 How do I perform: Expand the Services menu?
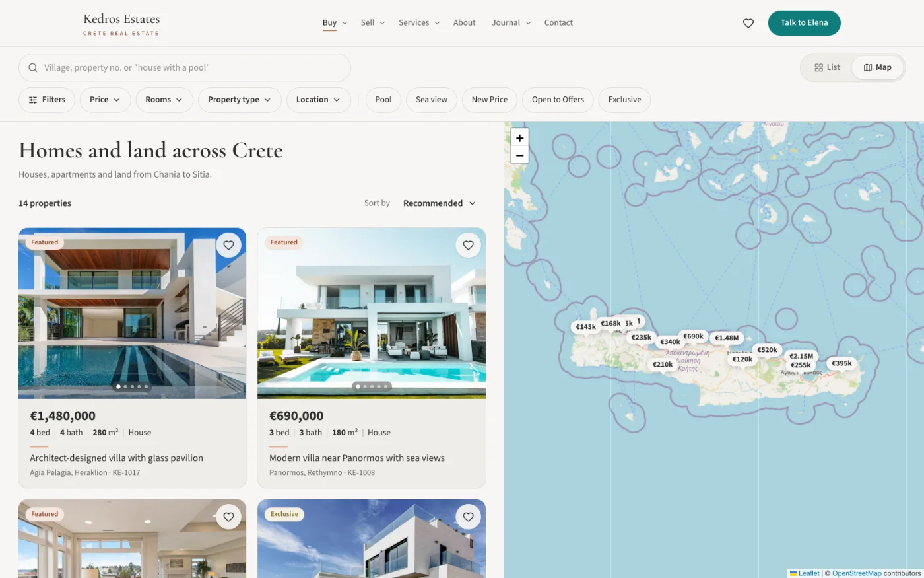click(419, 23)
